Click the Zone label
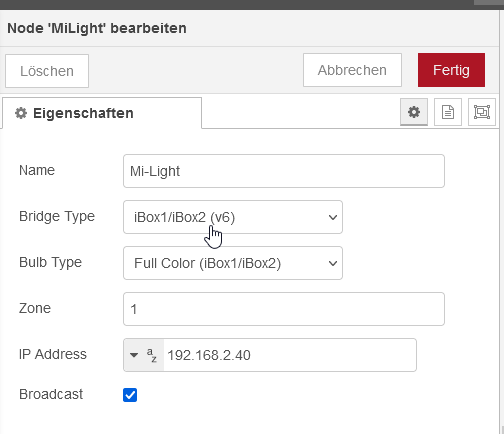 click(x=35, y=308)
